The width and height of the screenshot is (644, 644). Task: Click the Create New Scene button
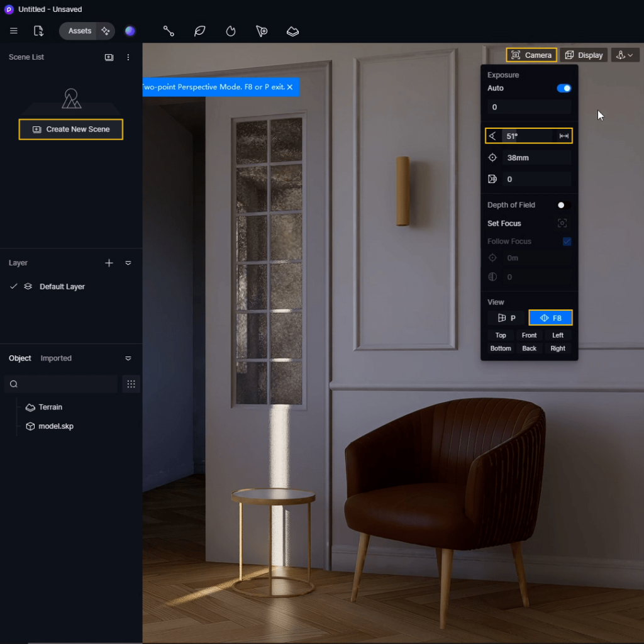tap(70, 129)
